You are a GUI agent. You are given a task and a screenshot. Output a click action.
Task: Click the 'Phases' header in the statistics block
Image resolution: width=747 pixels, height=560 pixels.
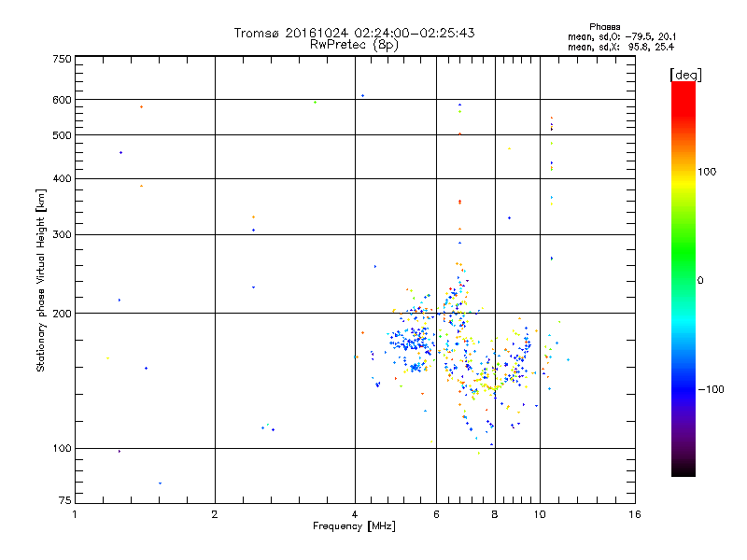(604, 27)
